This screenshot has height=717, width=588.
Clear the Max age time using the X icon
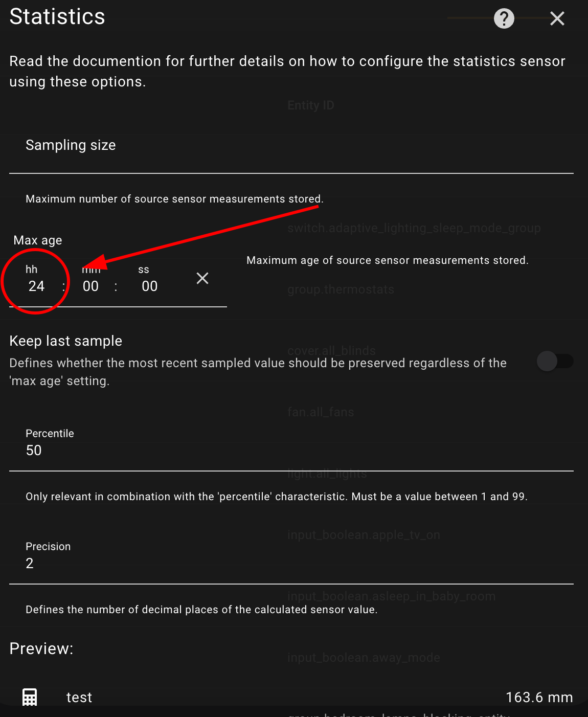(x=202, y=278)
